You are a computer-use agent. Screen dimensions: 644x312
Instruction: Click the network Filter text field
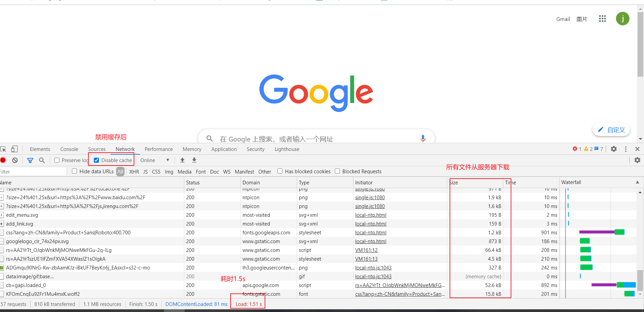point(33,172)
